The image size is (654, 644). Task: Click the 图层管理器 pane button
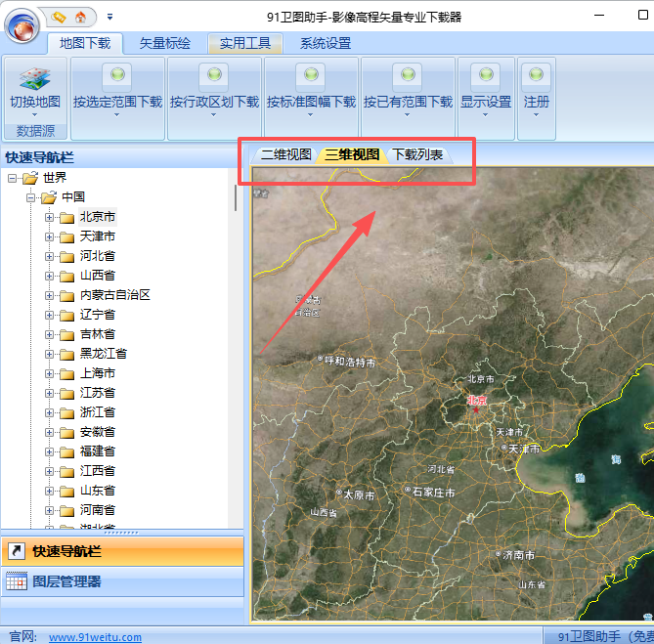(122, 581)
